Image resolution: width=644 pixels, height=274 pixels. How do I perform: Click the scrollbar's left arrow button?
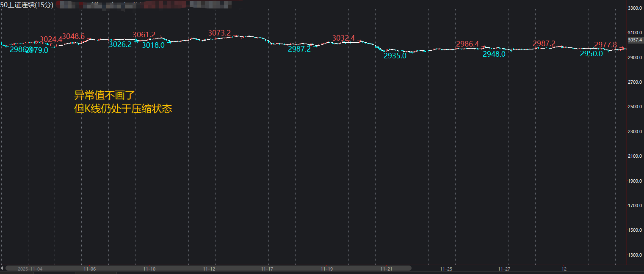click(2, 268)
